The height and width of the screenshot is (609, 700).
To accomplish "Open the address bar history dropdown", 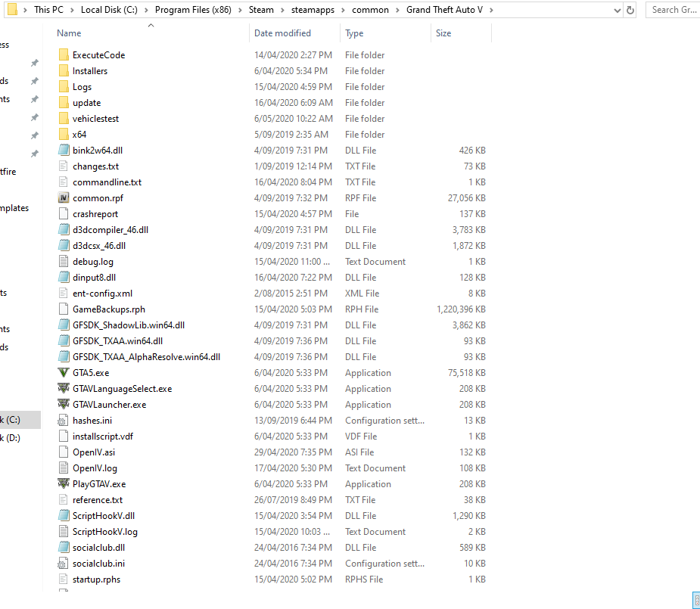I will (x=618, y=10).
